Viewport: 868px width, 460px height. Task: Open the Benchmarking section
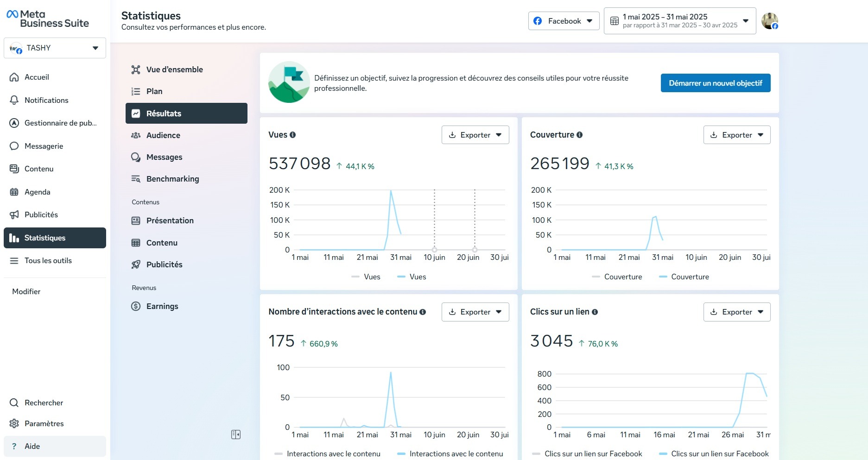pyautogui.click(x=172, y=179)
